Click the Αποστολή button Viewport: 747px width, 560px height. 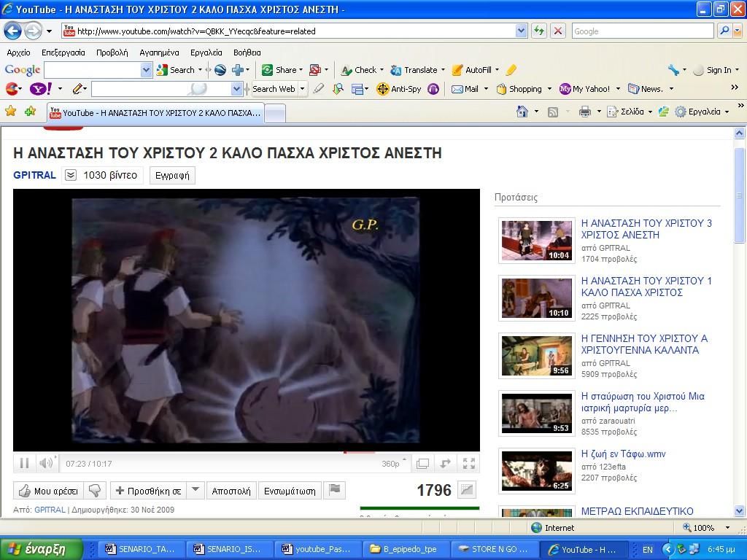[231, 491]
